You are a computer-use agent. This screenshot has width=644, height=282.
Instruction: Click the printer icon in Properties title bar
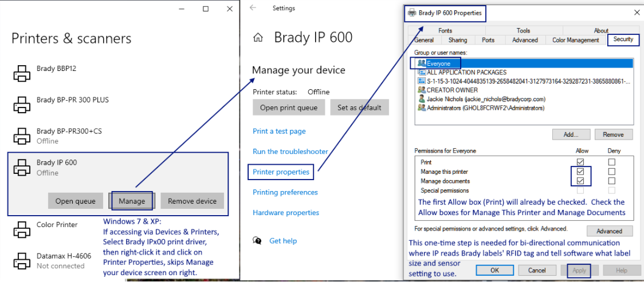[411, 13]
